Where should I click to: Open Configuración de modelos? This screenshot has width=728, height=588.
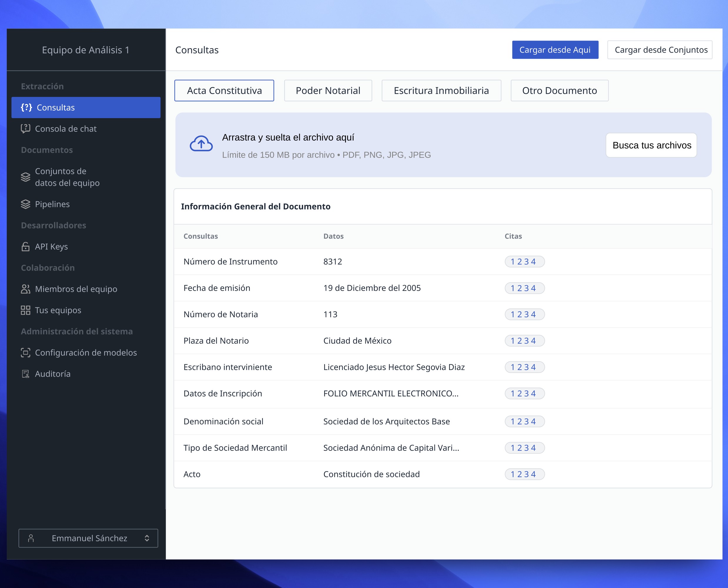tap(86, 353)
